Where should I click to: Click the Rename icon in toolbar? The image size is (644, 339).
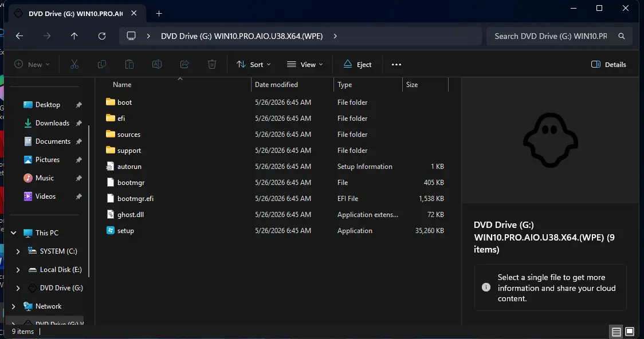157,65
